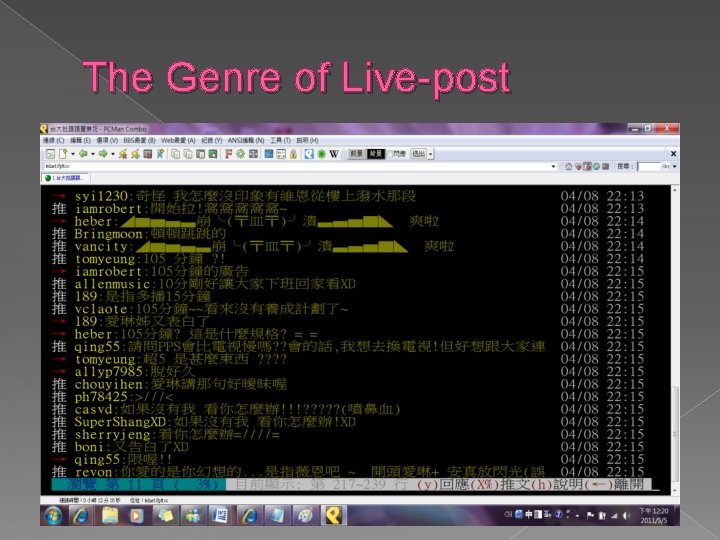The width and height of the screenshot is (720, 540).
Task: Expand the 送出 button dropdown arrow
Action: (431, 154)
